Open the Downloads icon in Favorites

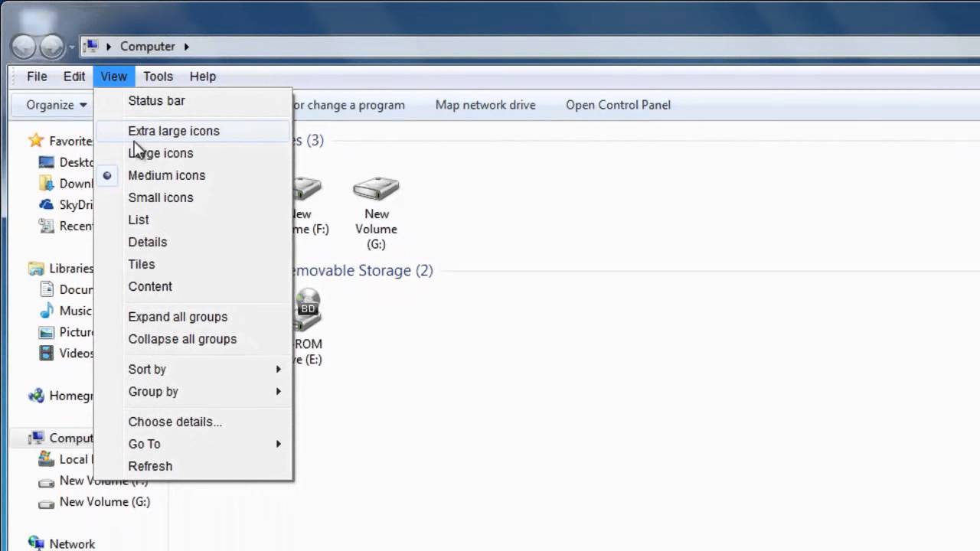[x=47, y=184]
